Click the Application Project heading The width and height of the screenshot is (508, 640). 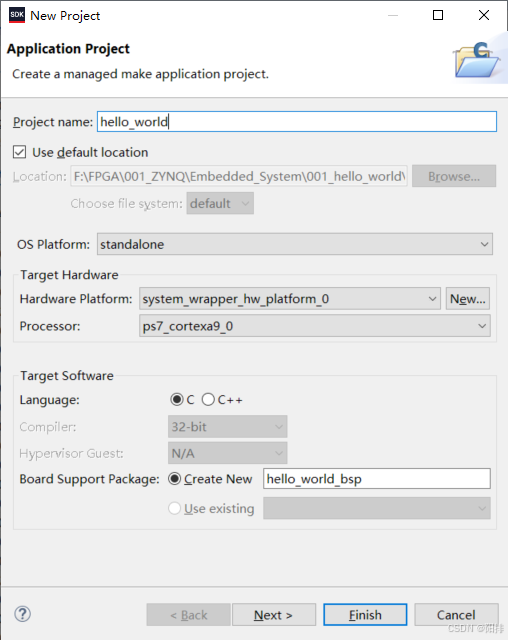68,49
